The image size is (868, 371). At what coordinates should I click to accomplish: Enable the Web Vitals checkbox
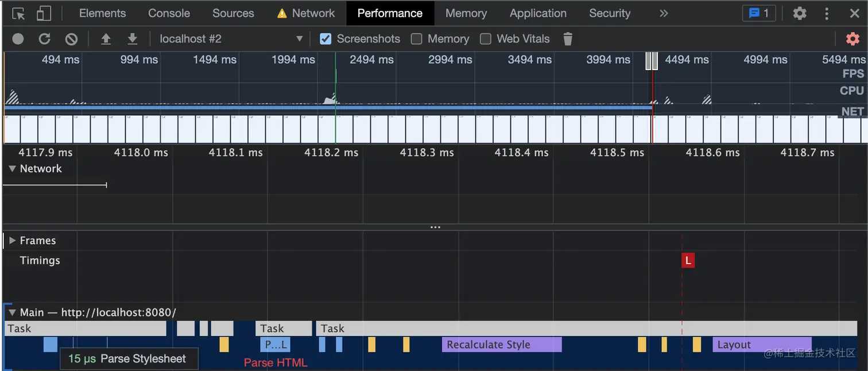tap(486, 39)
